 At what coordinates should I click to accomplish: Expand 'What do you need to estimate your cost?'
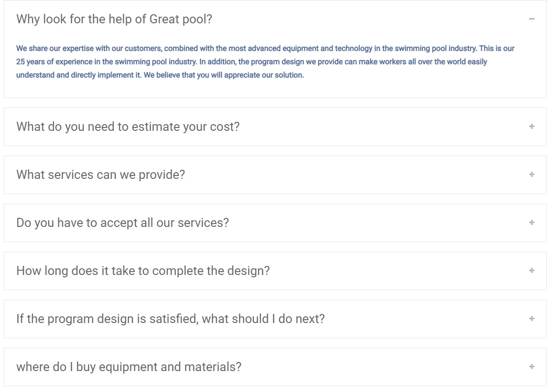pyautogui.click(x=128, y=127)
